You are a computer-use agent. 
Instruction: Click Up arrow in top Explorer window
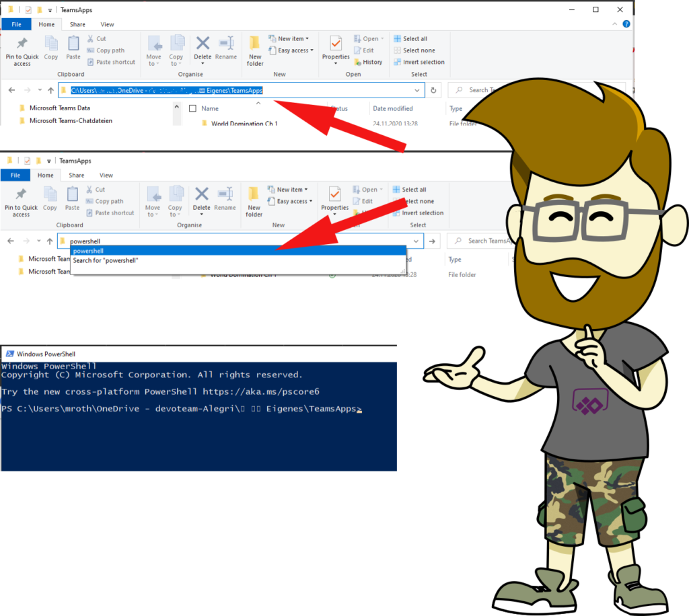coord(51,90)
